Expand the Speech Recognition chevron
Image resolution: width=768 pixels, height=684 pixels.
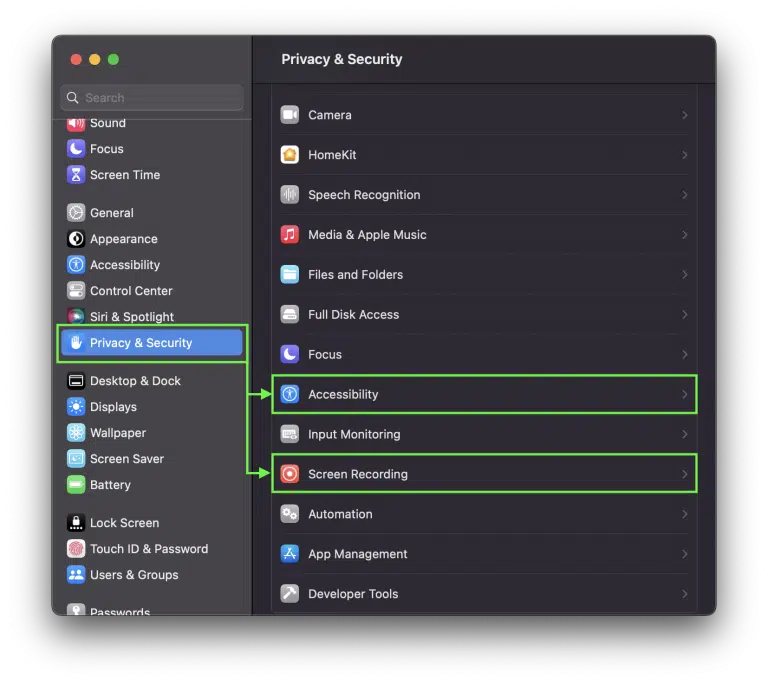(x=685, y=195)
